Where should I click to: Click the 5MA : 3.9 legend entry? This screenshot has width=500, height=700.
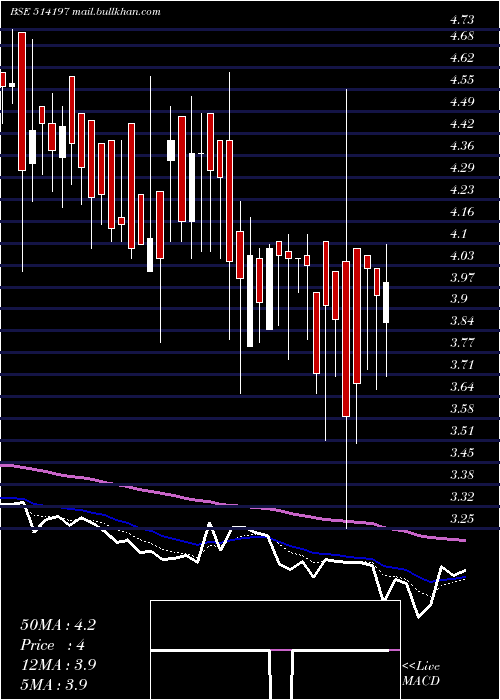pyautogui.click(x=54, y=684)
